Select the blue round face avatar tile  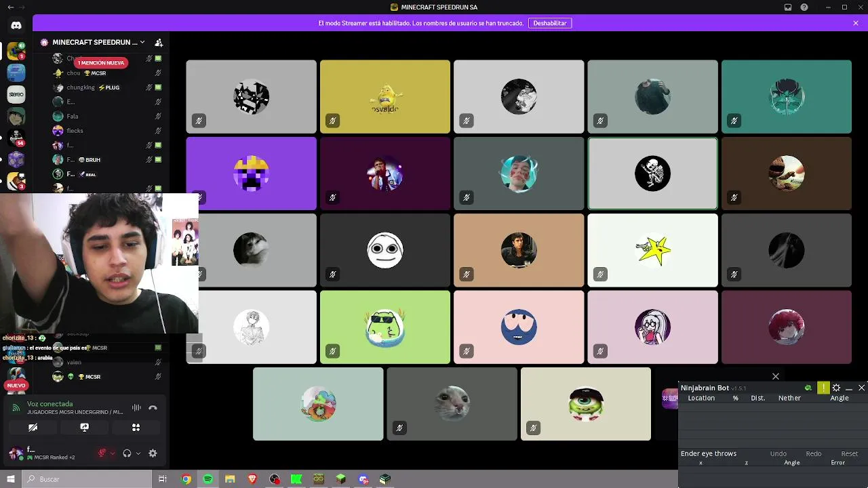[519, 327]
